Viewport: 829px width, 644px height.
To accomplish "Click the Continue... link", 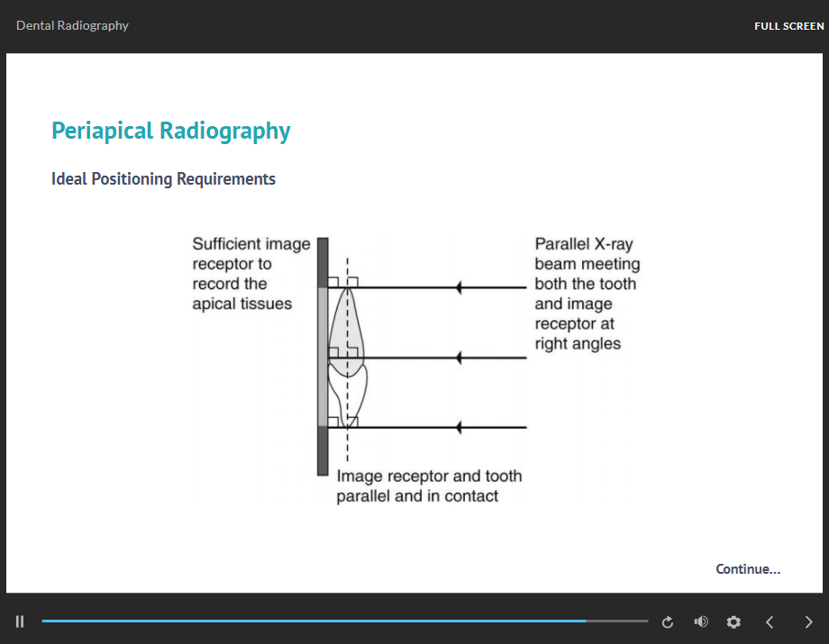I will click(748, 569).
